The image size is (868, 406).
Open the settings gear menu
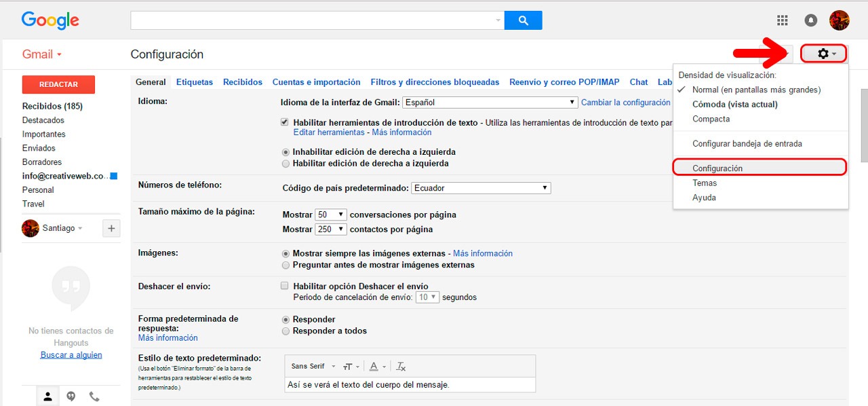pos(823,54)
